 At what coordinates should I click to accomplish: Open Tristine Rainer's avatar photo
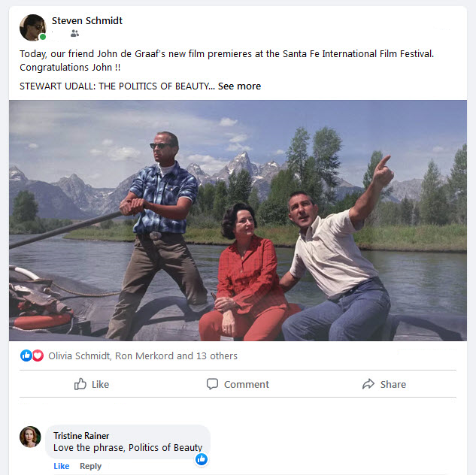point(30,437)
